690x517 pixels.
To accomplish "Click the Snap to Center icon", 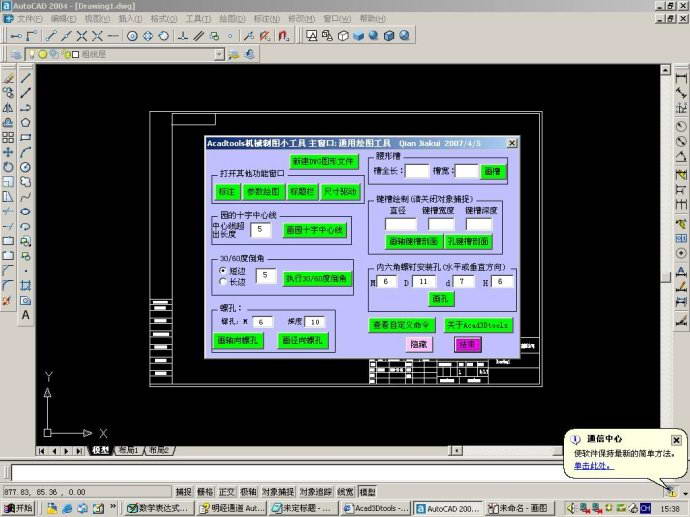I will pyautogui.click(x=132, y=36).
